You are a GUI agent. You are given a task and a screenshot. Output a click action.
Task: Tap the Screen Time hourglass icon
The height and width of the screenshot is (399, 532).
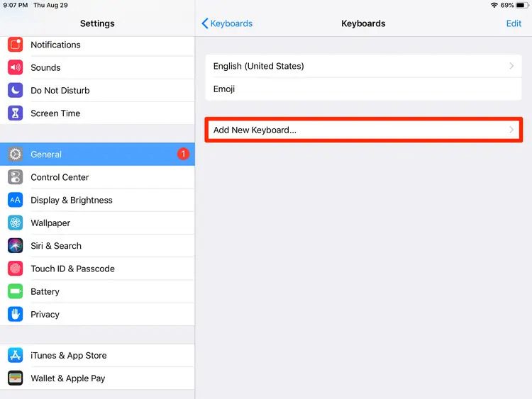(16, 113)
